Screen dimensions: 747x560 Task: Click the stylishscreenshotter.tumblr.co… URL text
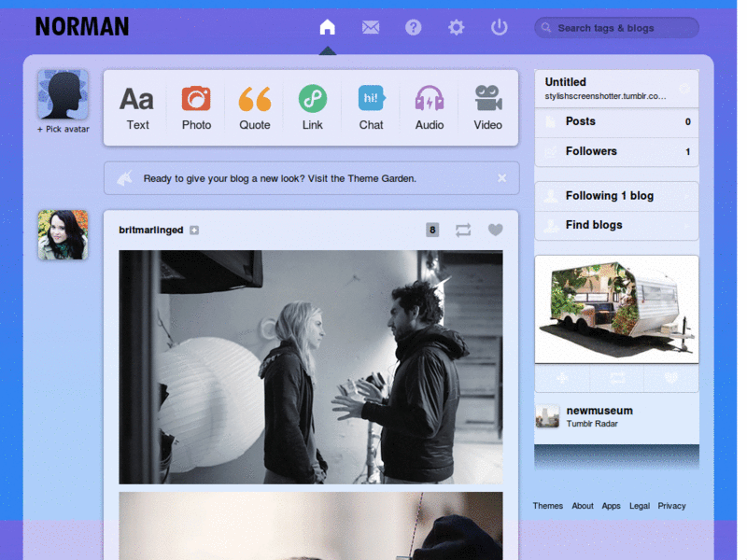tap(605, 96)
